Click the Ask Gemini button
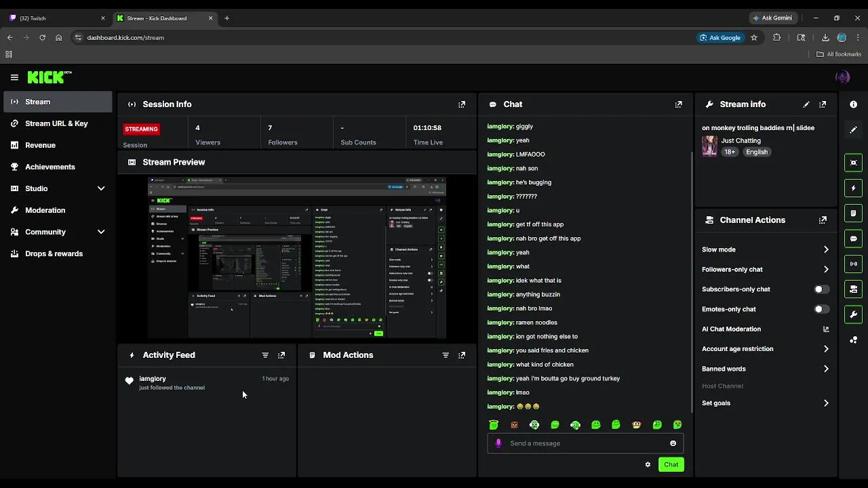This screenshot has width=868, height=488. [772, 18]
